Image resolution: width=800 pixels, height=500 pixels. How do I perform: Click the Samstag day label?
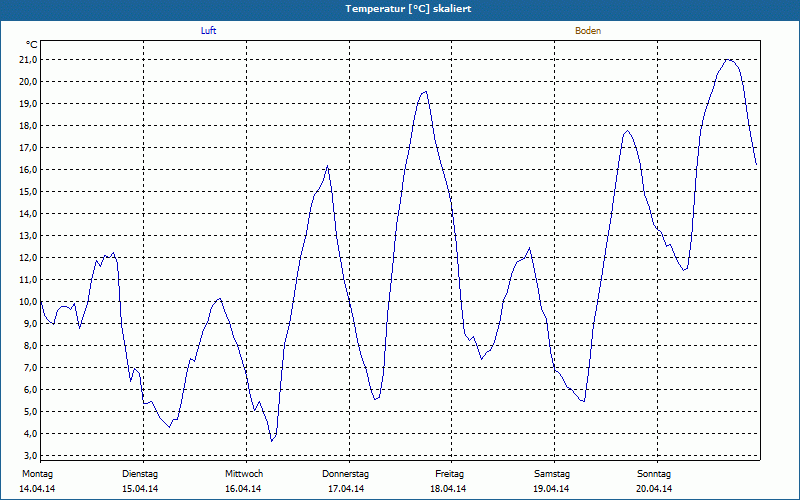[552, 474]
